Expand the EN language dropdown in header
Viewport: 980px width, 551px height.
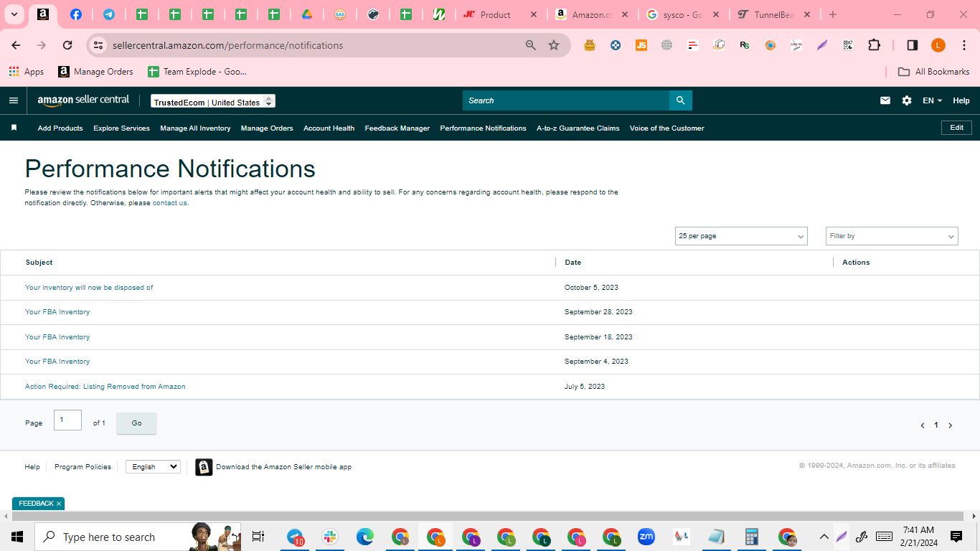[932, 100]
